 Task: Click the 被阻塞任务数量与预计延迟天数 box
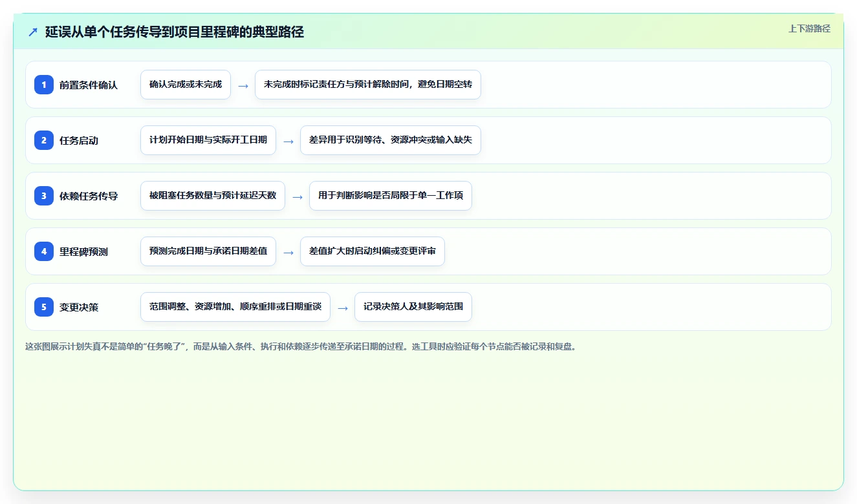(x=213, y=196)
